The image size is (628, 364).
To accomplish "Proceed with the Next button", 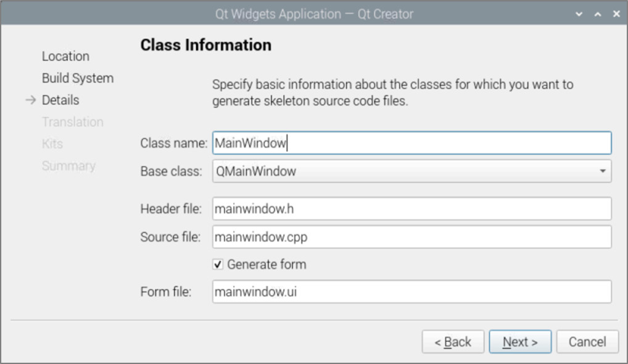I will click(520, 342).
